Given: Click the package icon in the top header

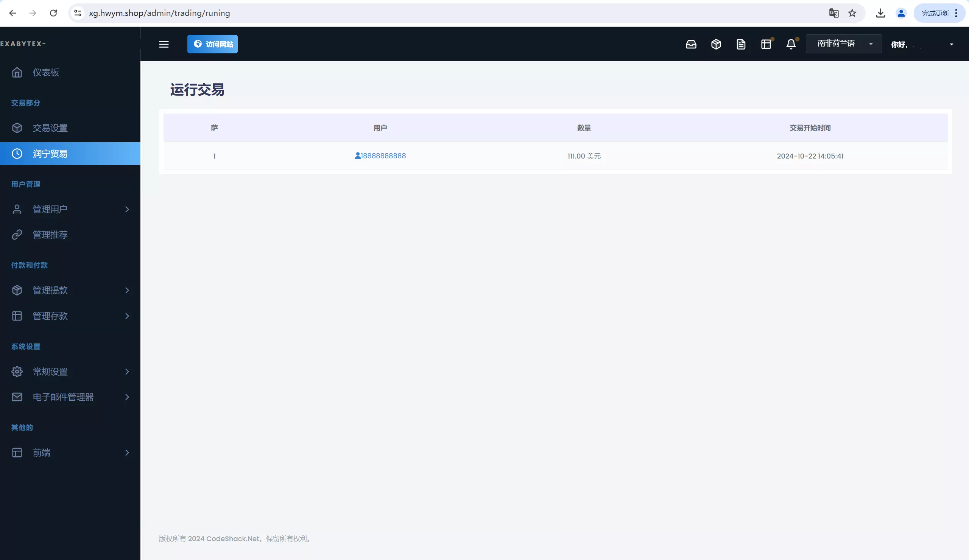Looking at the screenshot, I should point(716,44).
